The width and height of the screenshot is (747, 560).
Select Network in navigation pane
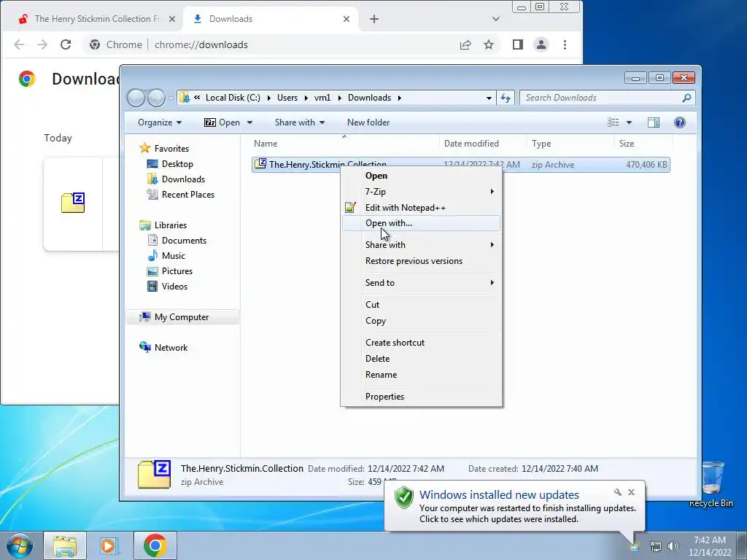tap(163, 348)
